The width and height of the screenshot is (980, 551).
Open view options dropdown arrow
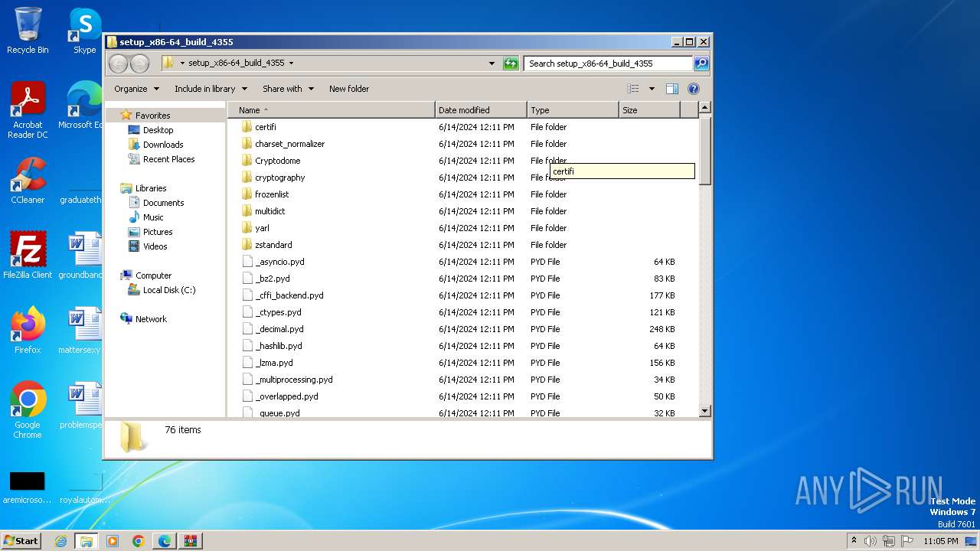(652, 89)
